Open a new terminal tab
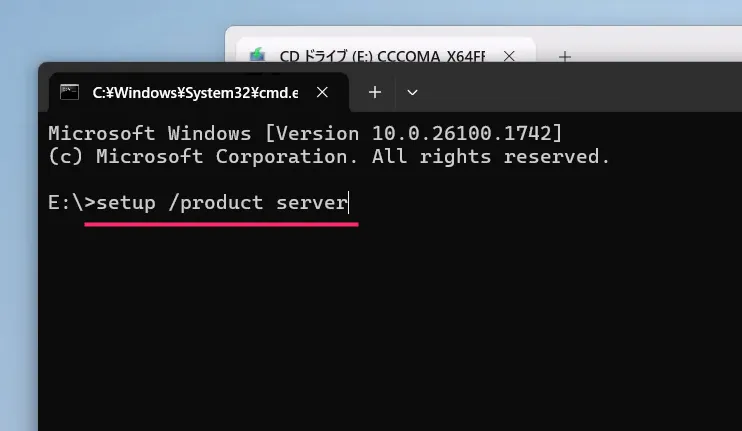 click(375, 92)
